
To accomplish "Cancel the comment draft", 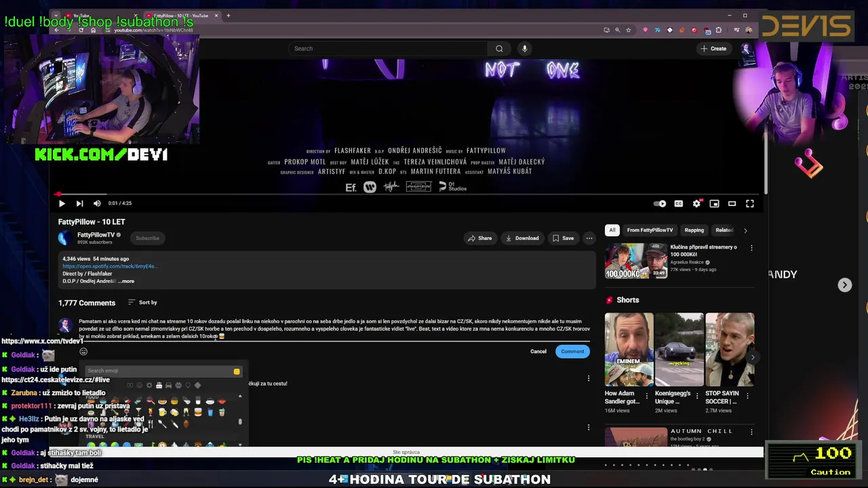I will [x=538, y=351].
